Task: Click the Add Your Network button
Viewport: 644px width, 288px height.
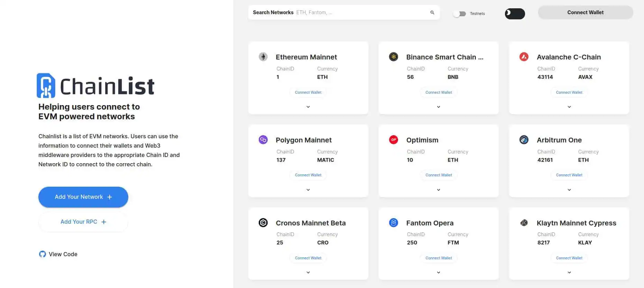Action: [83, 197]
